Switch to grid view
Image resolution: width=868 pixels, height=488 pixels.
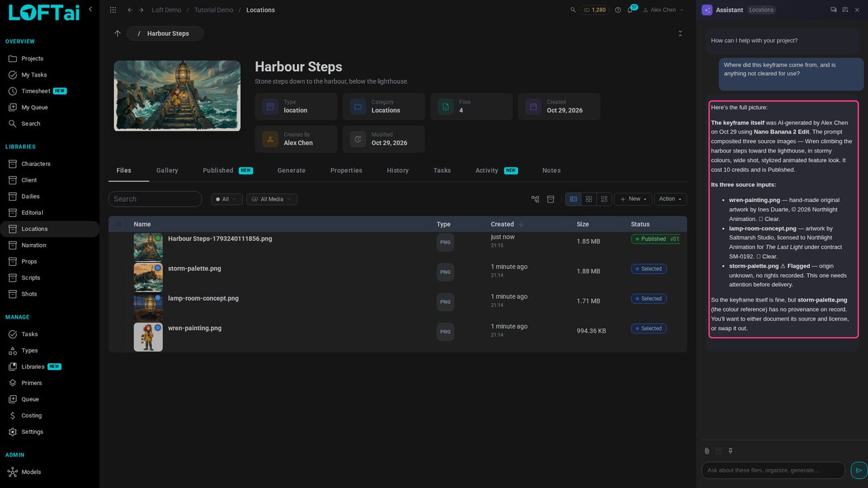[x=589, y=199]
